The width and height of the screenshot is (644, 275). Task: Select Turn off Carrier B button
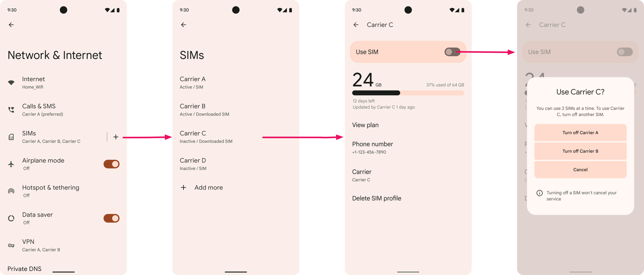coord(580,151)
